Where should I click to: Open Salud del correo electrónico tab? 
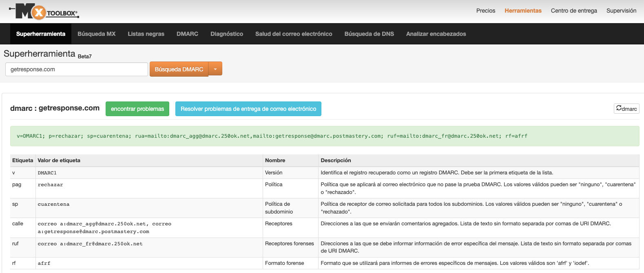pos(294,34)
